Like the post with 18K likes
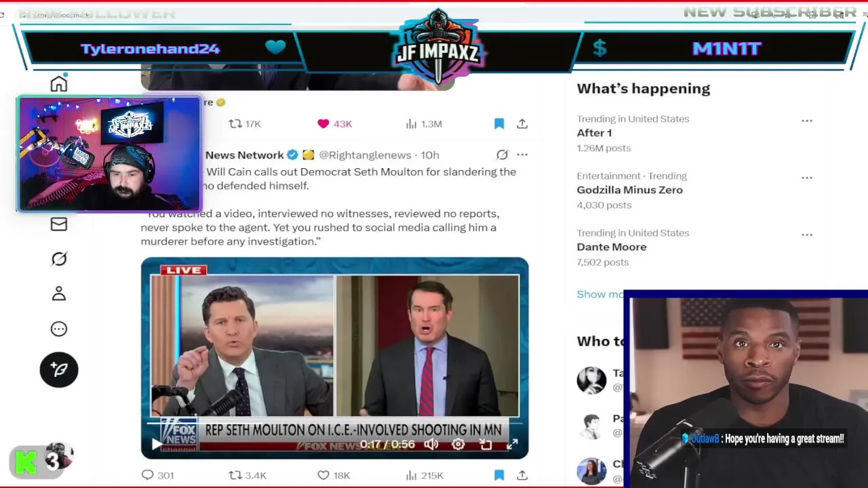The image size is (868, 488). [x=323, y=475]
